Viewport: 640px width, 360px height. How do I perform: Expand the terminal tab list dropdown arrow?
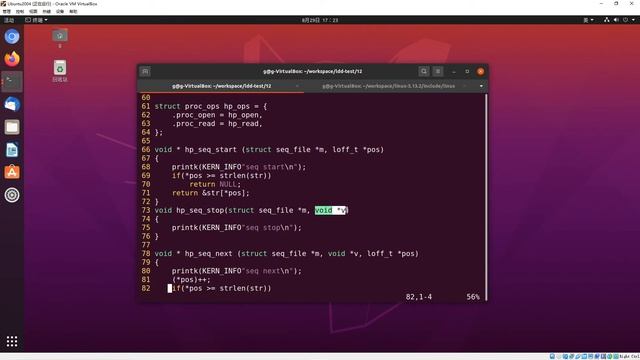point(481,86)
